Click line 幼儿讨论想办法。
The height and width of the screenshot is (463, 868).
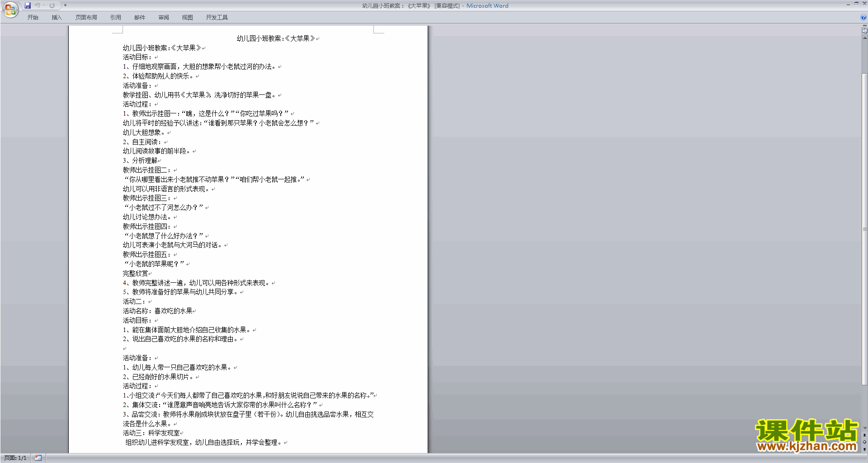pos(147,217)
